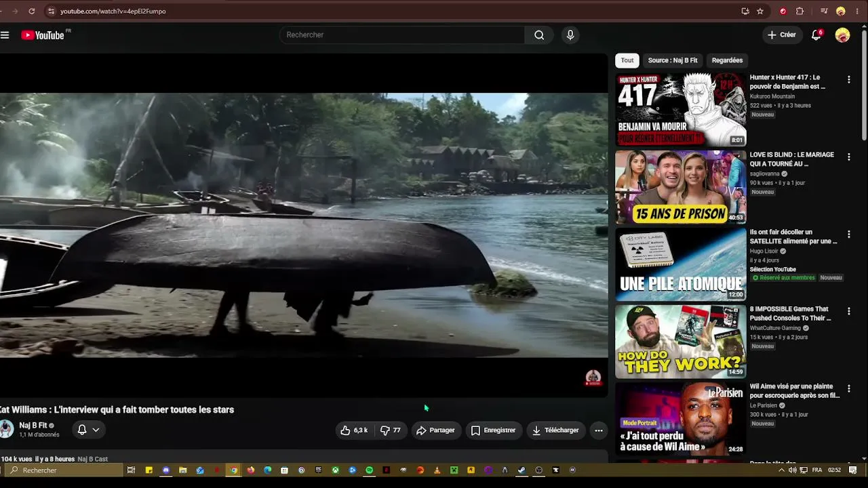The width and height of the screenshot is (868, 488).
Task: Open Xbox app from the taskbar
Action: [335, 470]
